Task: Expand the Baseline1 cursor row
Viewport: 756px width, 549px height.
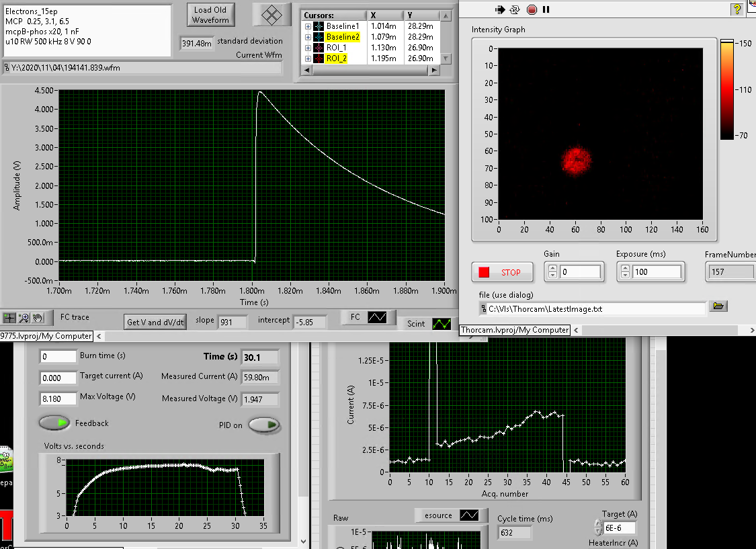Action: pos(308,26)
